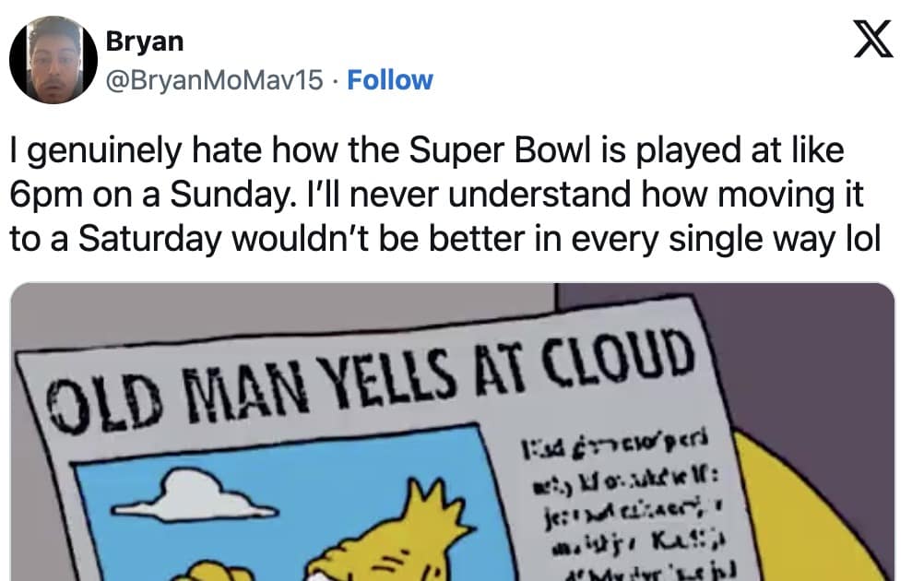This screenshot has width=924, height=581.
Task: Open Bryan's profile avatar picture
Action: click(53, 58)
